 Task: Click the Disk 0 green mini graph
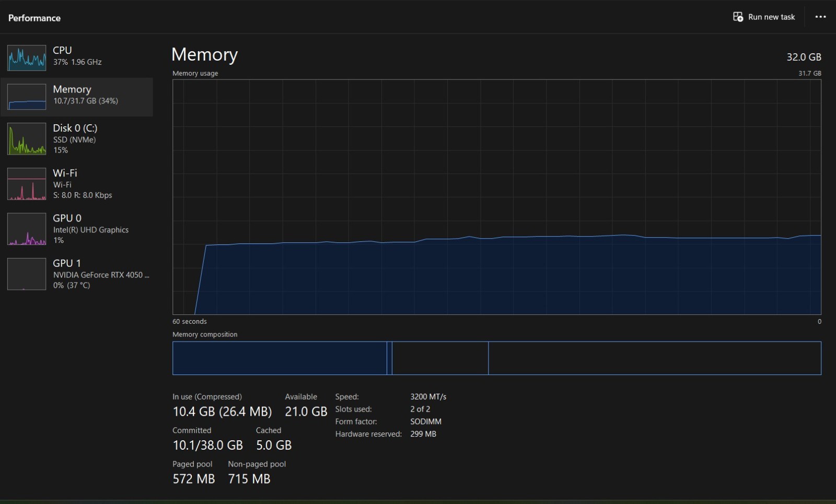pyautogui.click(x=27, y=139)
